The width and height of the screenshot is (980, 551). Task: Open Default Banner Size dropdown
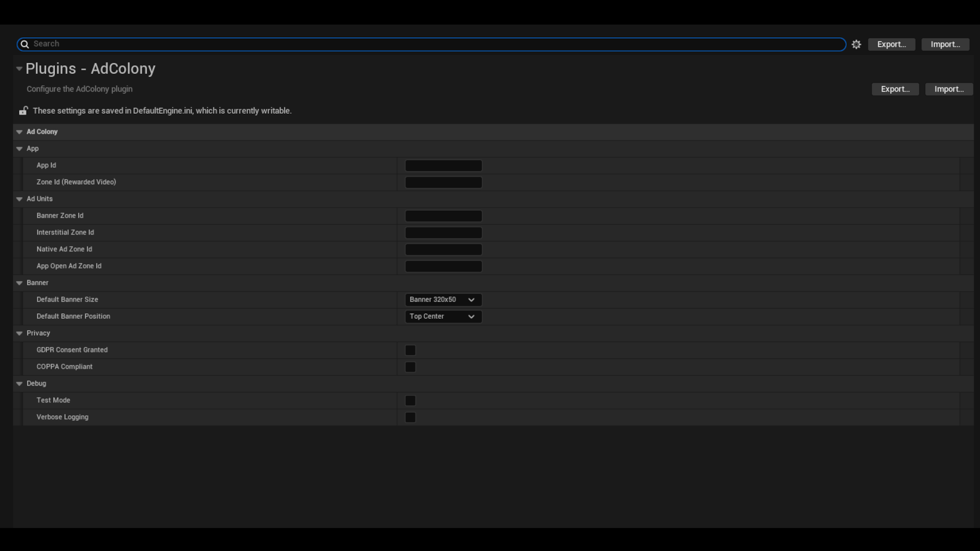(x=444, y=299)
